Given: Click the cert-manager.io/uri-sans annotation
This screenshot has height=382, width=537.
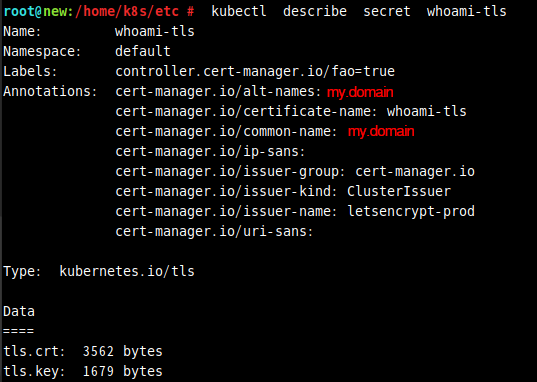Looking at the screenshot, I should (x=214, y=231).
